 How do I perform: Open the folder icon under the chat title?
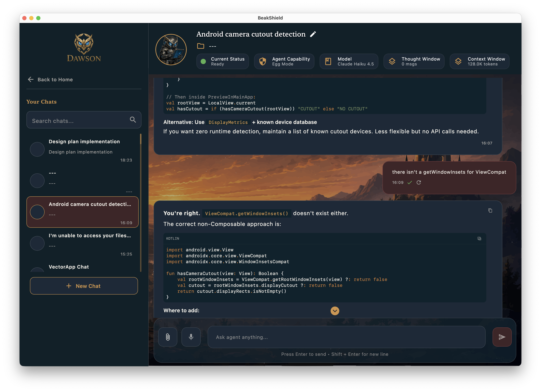tap(201, 46)
